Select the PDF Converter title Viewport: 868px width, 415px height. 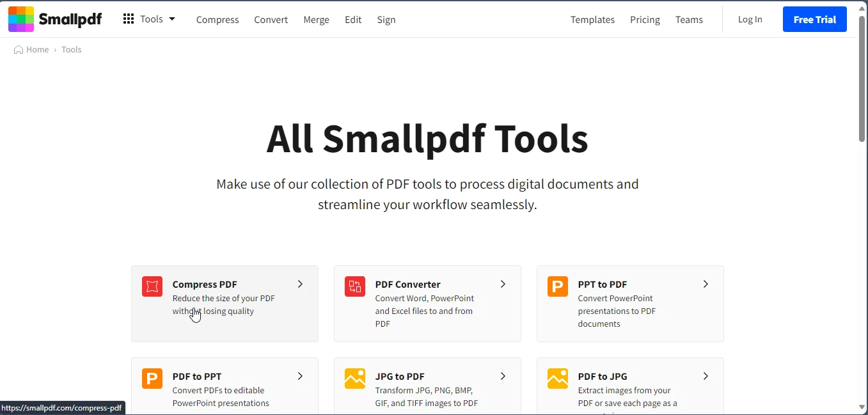click(408, 285)
